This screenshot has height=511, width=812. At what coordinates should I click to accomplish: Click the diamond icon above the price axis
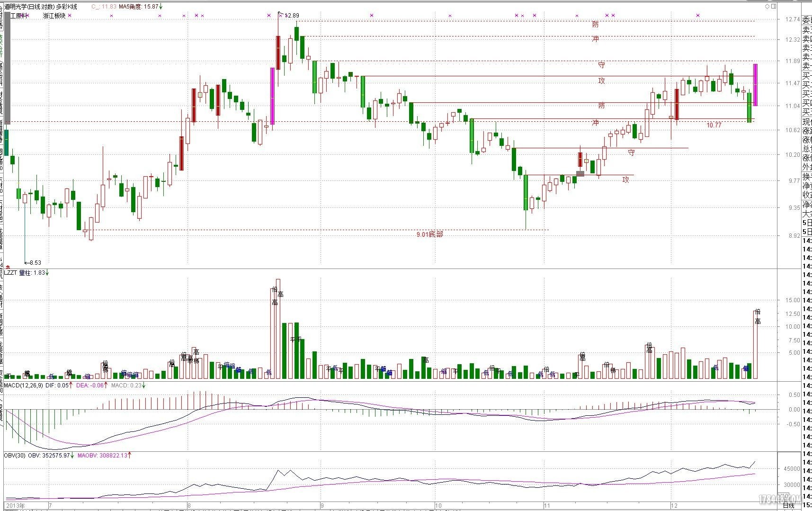[x=768, y=6]
